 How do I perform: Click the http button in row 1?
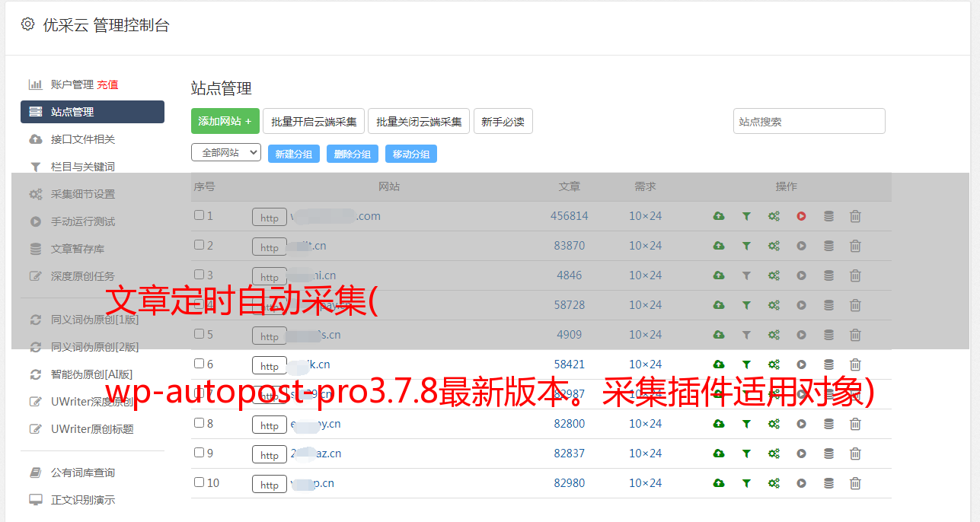(270, 218)
